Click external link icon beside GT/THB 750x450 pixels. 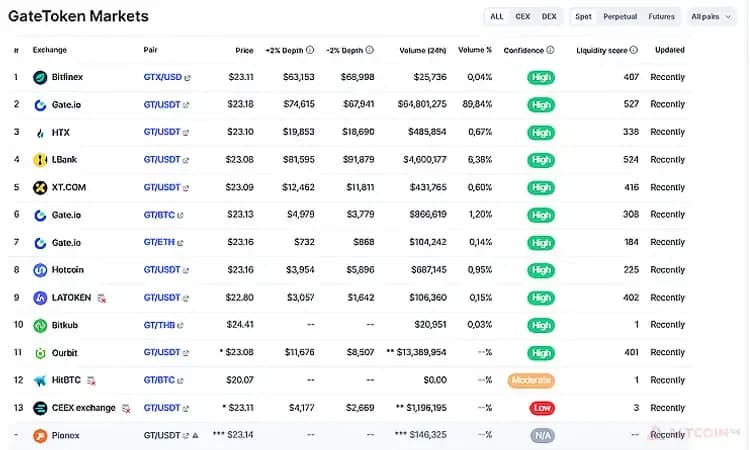[x=180, y=326]
